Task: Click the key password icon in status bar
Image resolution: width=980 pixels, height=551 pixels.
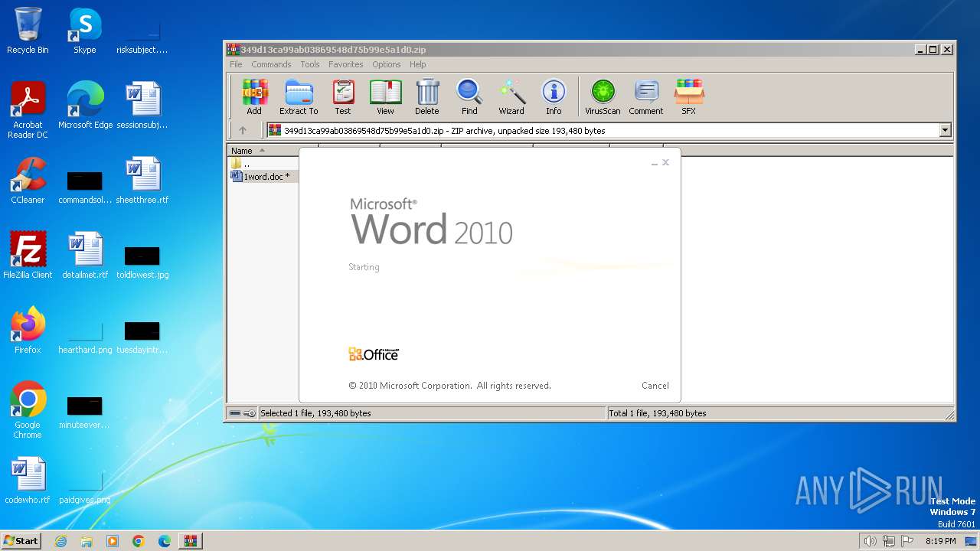Action: pyautogui.click(x=250, y=413)
